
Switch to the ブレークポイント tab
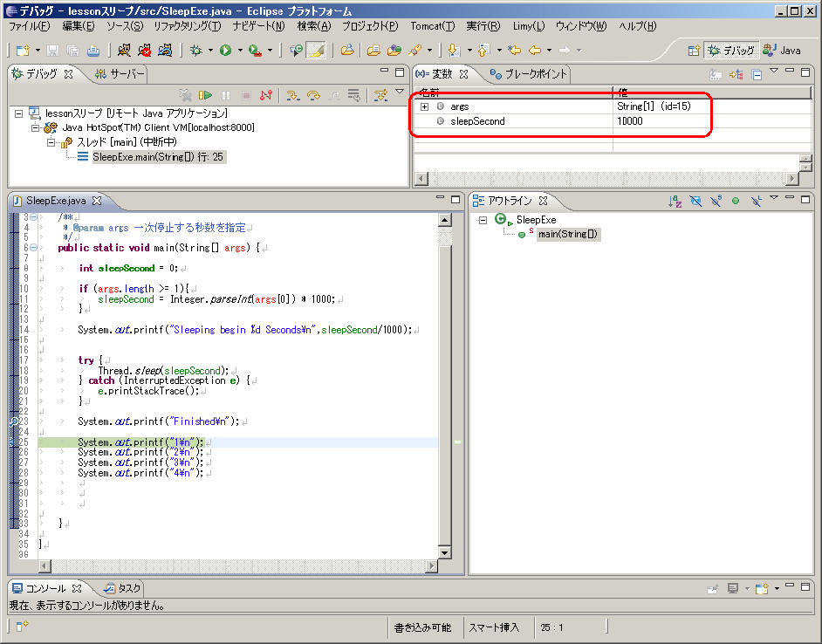[529, 74]
